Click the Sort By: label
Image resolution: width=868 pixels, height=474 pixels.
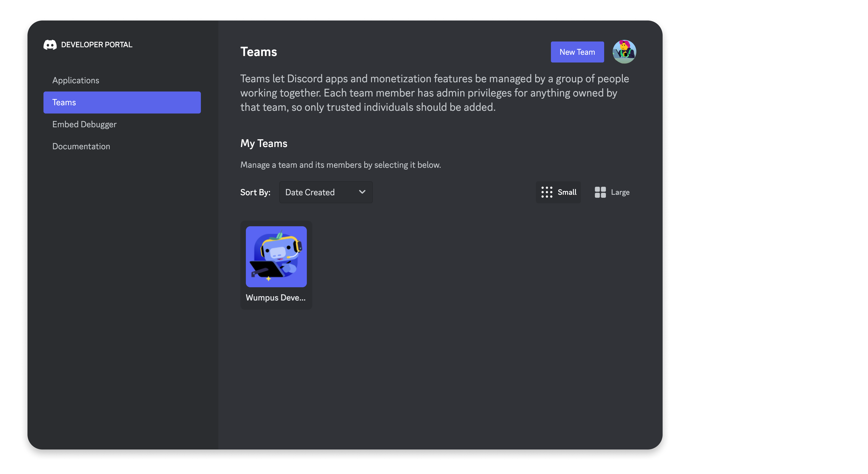(x=255, y=192)
